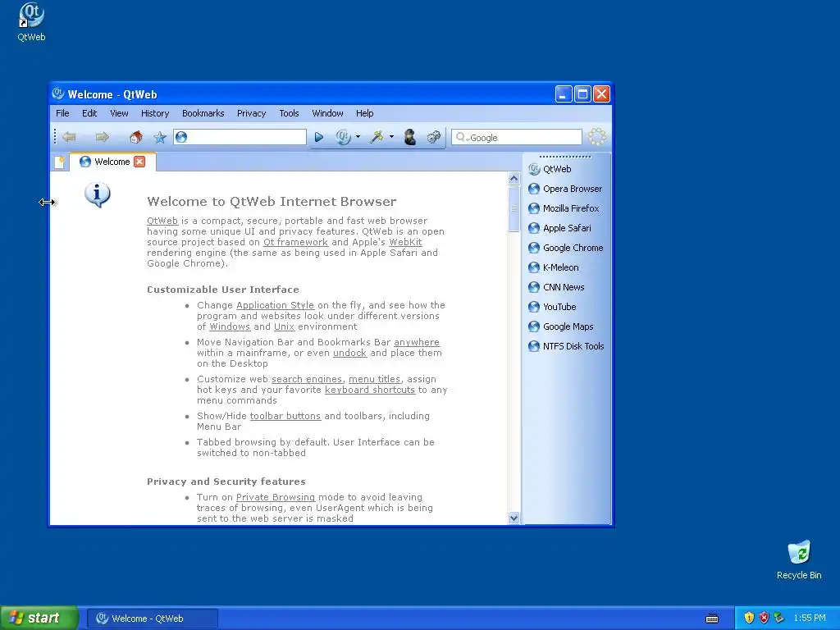
Task: Open the Edit menu
Action: pyautogui.click(x=89, y=113)
